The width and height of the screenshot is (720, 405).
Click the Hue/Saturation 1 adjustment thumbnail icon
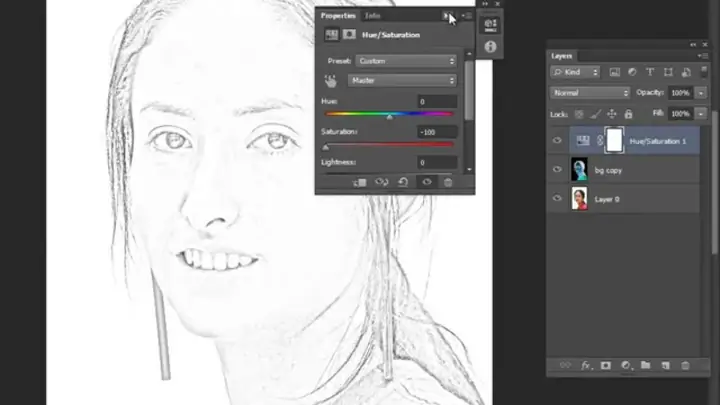(x=583, y=141)
